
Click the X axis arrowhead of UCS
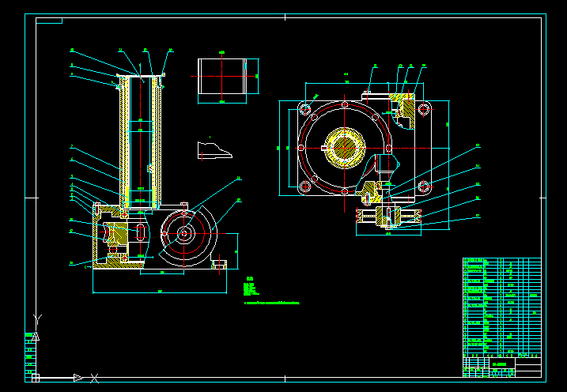pos(77,378)
